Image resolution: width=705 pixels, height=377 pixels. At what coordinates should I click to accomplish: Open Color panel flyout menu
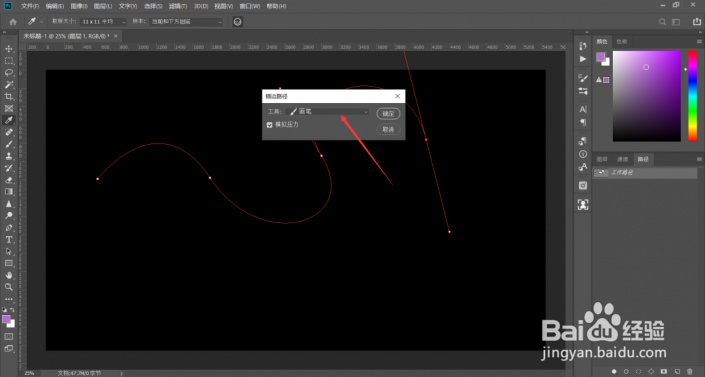(699, 41)
